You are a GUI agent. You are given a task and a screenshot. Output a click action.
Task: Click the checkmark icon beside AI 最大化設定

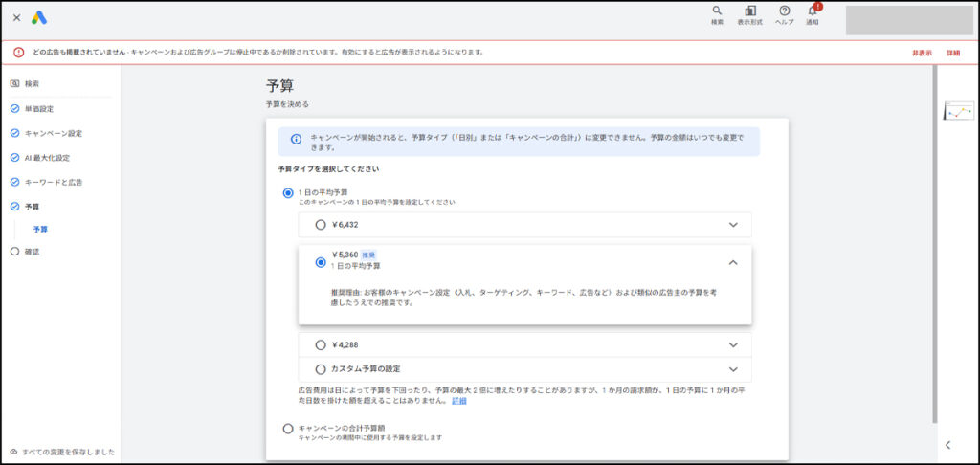pos(15,158)
